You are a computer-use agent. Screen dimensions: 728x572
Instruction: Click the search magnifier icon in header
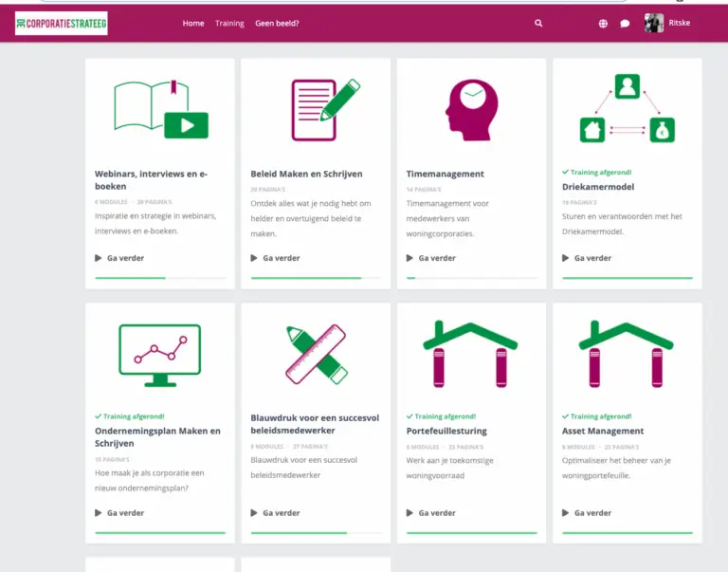[538, 24]
